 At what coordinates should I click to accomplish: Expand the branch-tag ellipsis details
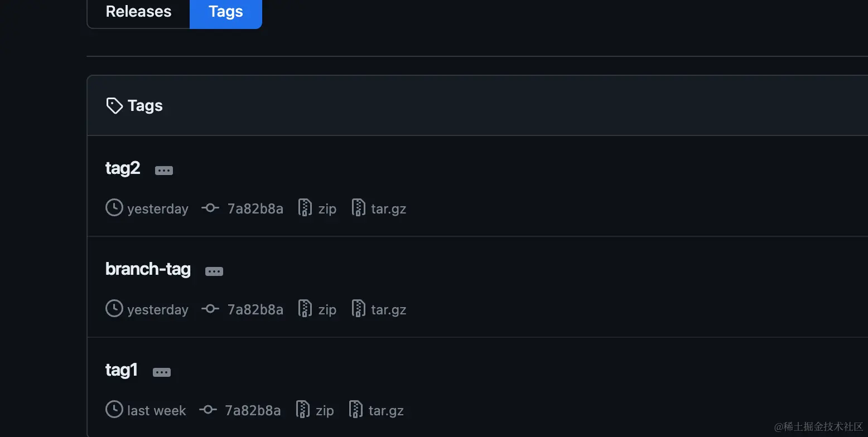pyautogui.click(x=214, y=271)
